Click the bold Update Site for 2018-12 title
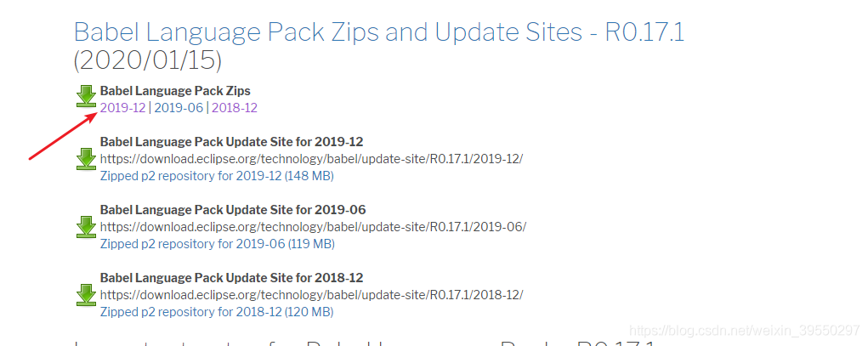Viewport: 868px width, 346px height. [x=232, y=278]
